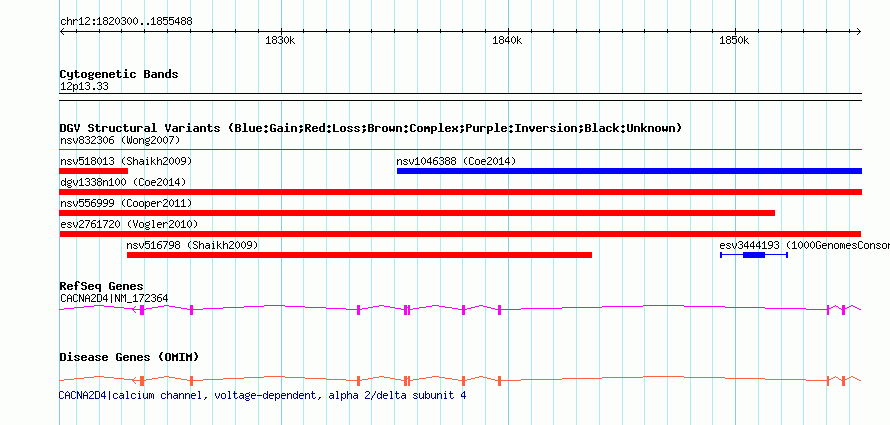Image resolution: width=890 pixels, height=425 pixels.
Task: Select the thin red nsv832306 variant line
Action: click(x=460, y=150)
